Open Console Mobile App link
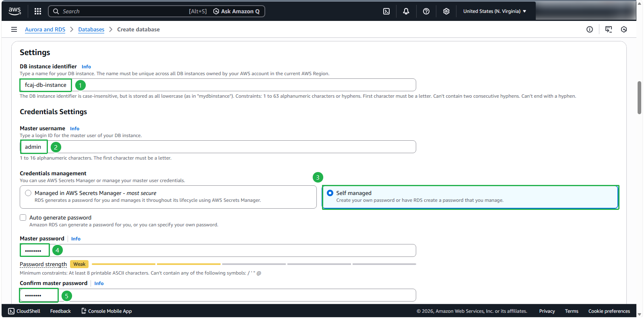Screen dimensions: 644x318 (107, 311)
